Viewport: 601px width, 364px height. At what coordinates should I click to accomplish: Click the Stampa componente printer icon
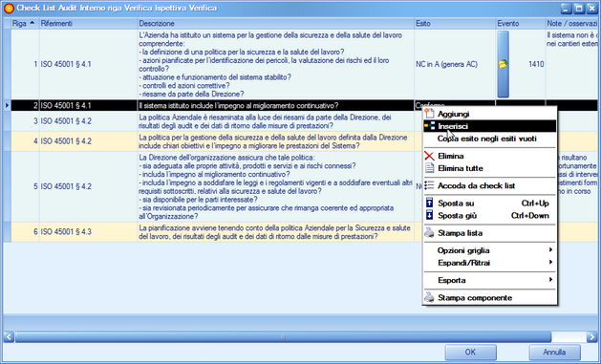pos(429,297)
